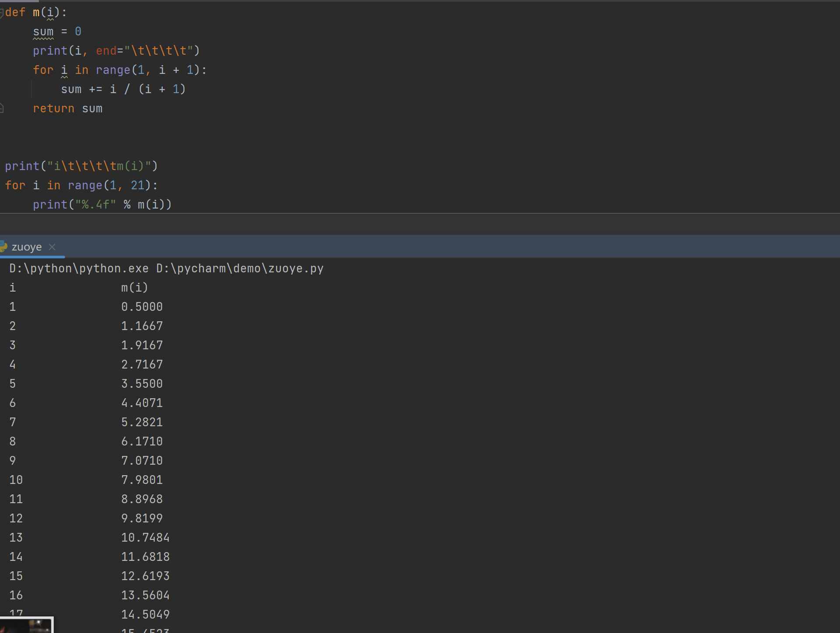Click the scrollbar thumb at top edge
Image resolution: width=840 pixels, height=633 pixels.
(x=20, y=1)
